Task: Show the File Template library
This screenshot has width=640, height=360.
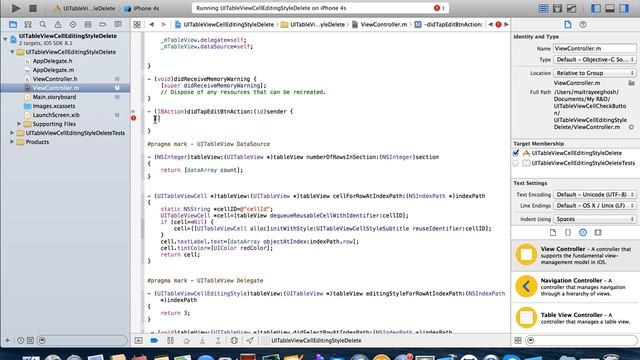Action: (553, 232)
